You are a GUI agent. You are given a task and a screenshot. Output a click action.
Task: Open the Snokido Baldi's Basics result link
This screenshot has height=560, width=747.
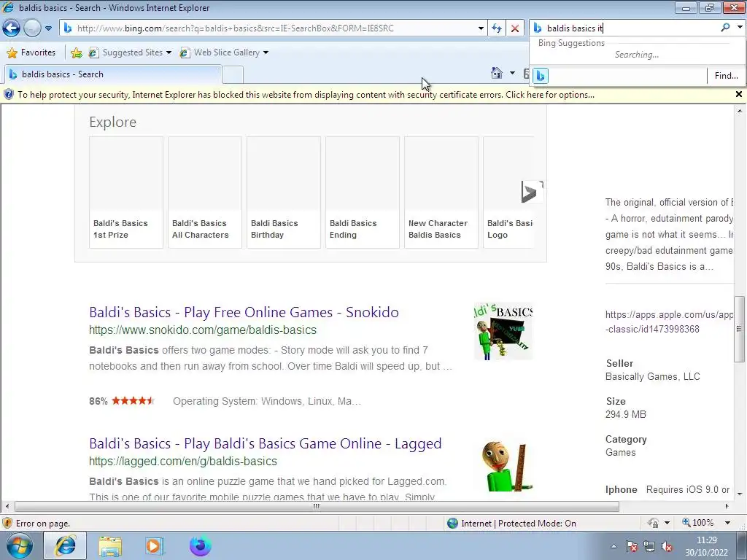pyautogui.click(x=244, y=312)
